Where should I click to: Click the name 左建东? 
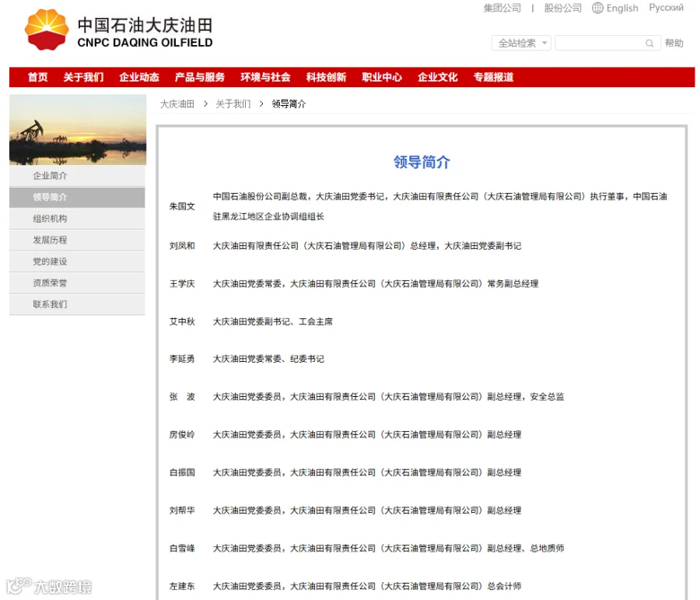click(182, 586)
